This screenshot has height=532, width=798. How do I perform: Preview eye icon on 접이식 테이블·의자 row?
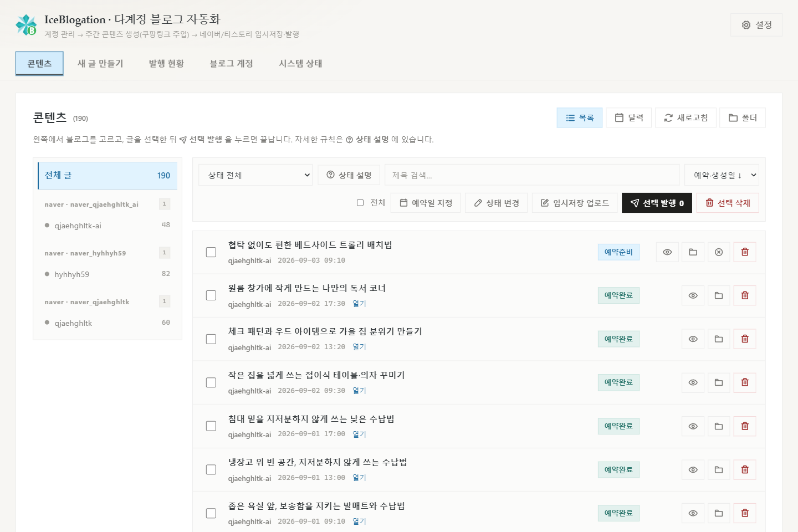point(693,382)
